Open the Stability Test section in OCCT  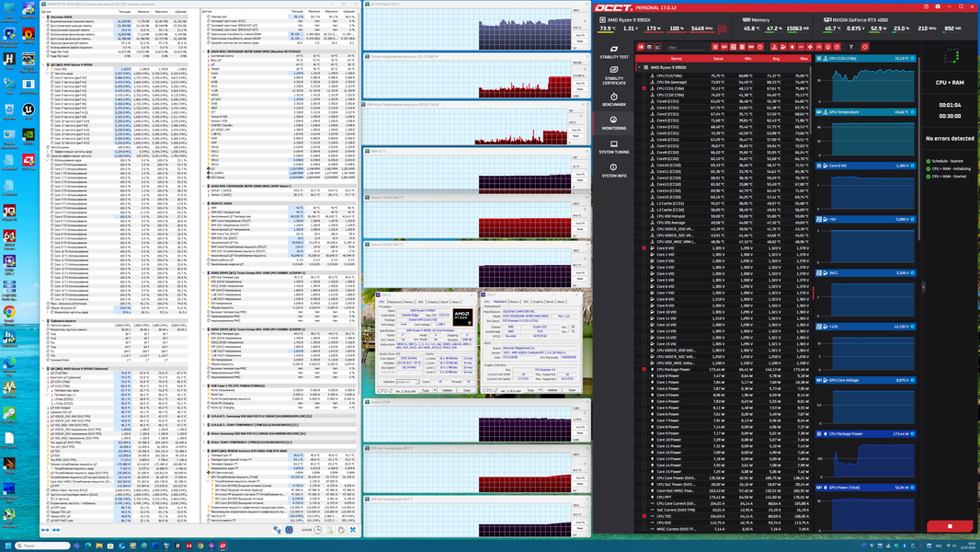point(614,52)
